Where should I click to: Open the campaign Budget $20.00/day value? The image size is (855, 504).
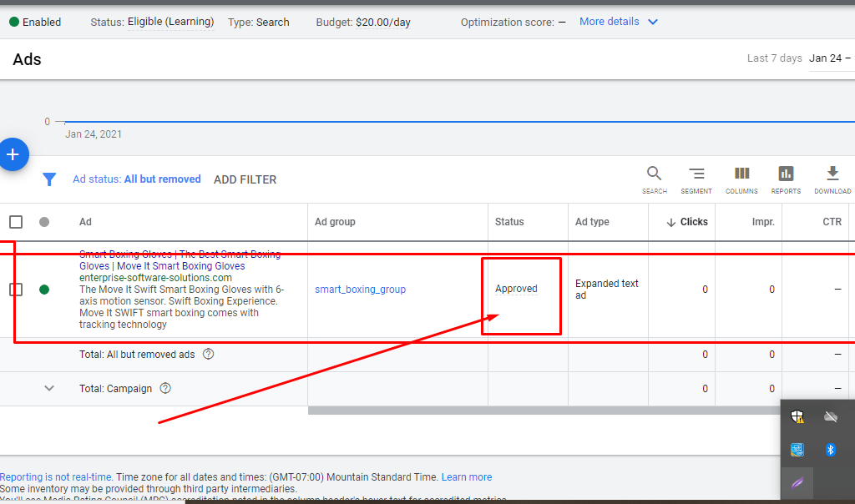[382, 23]
